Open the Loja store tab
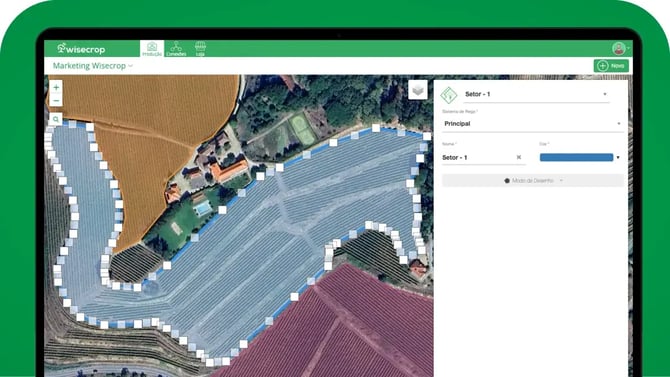 (200, 49)
